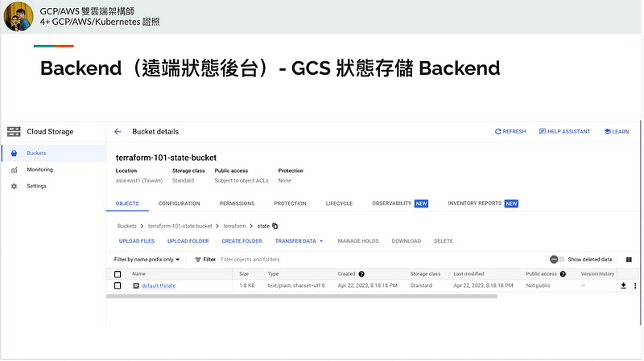Copy the state folder path icon

(x=275, y=226)
